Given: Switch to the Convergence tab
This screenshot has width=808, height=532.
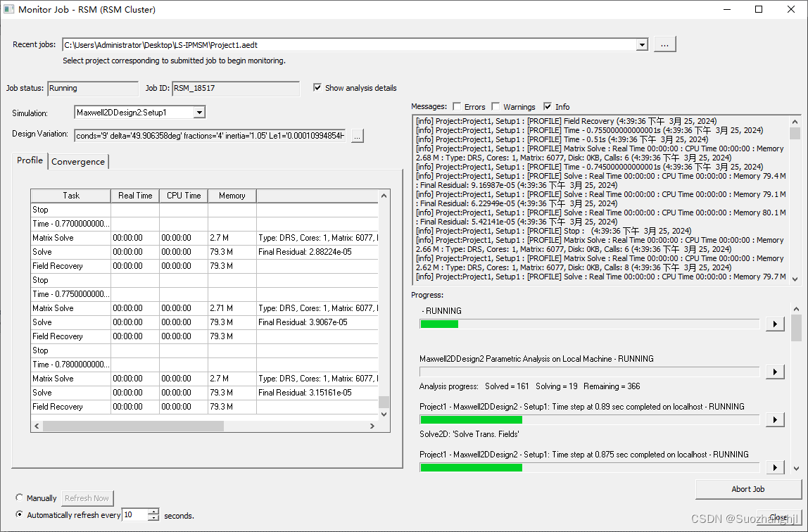Looking at the screenshot, I should coord(77,161).
